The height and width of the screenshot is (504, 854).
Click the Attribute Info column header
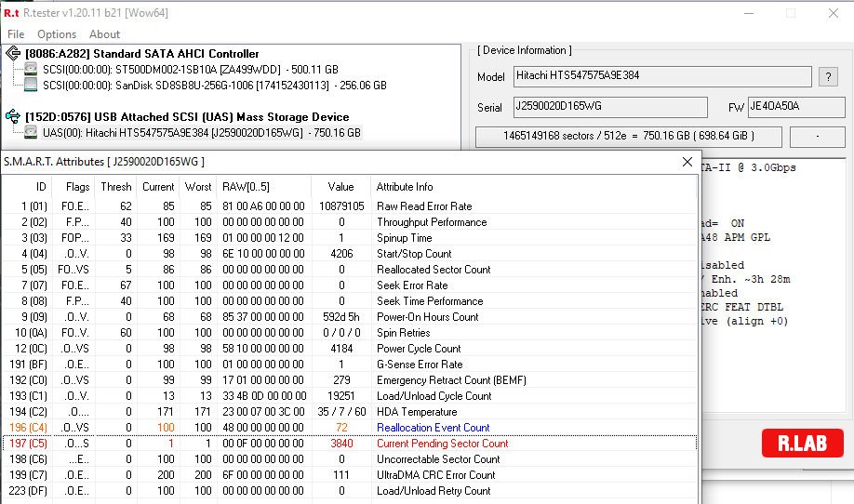click(405, 187)
